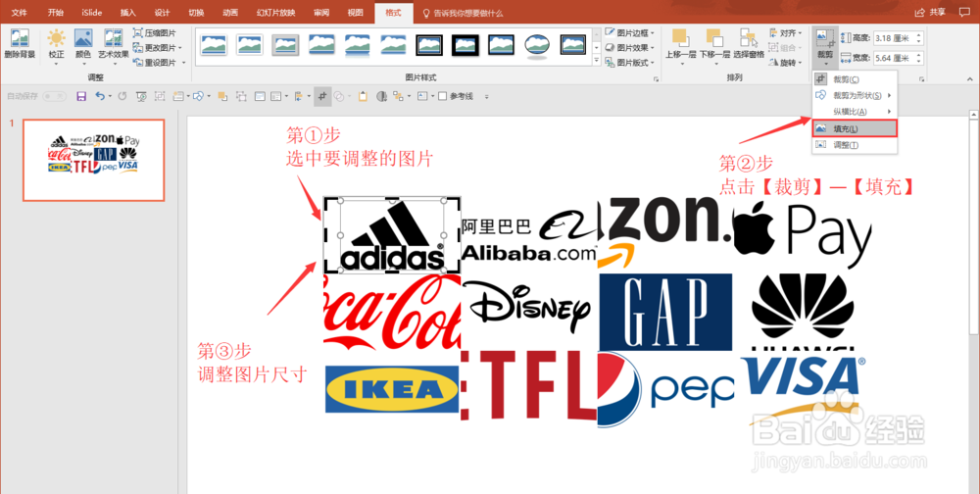
Task: Click the 高度 height input field
Action: point(894,39)
